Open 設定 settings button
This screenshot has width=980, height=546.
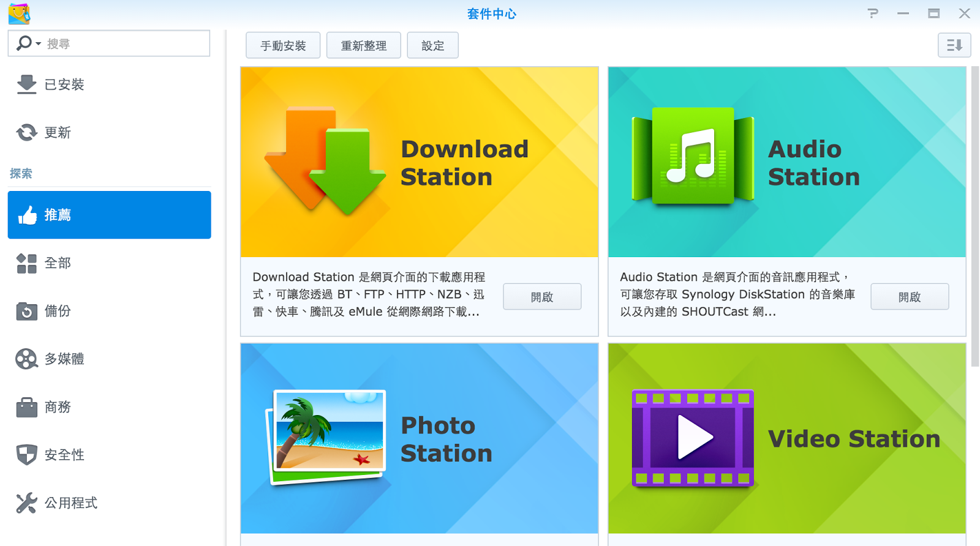(433, 45)
